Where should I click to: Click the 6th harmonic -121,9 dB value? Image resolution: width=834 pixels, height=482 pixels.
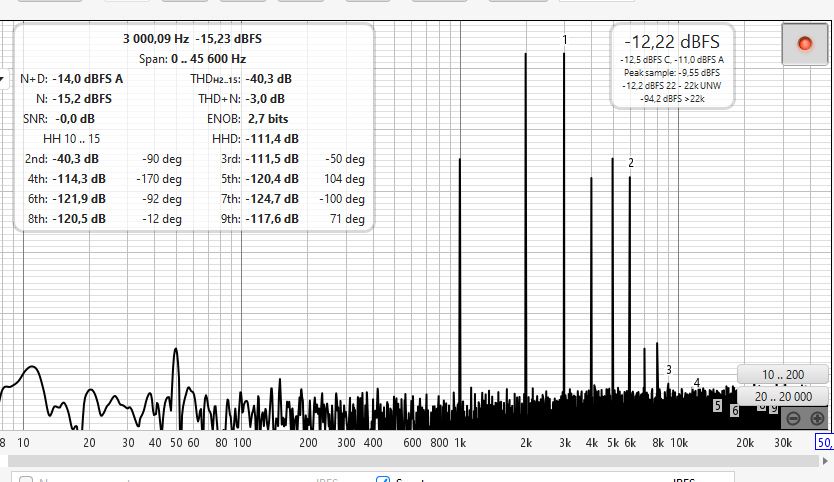pos(79,199)
